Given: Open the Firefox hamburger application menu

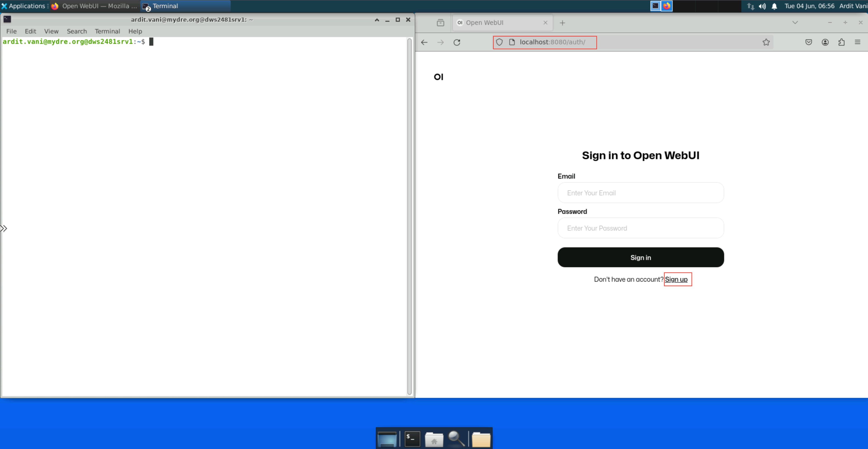Looking at the screenshot, I should click(x=858, y=42).
